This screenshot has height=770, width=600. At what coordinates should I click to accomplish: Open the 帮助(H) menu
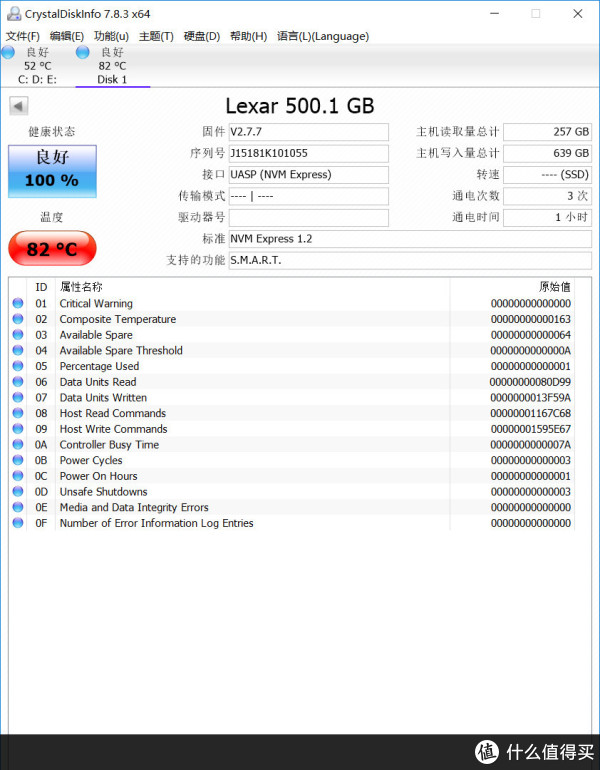click(248, 36)
